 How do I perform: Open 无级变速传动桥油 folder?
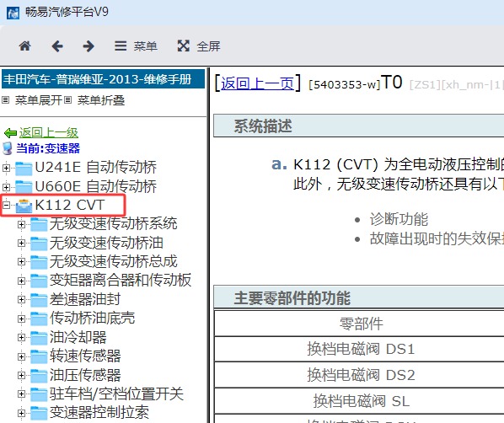[106, 243]
